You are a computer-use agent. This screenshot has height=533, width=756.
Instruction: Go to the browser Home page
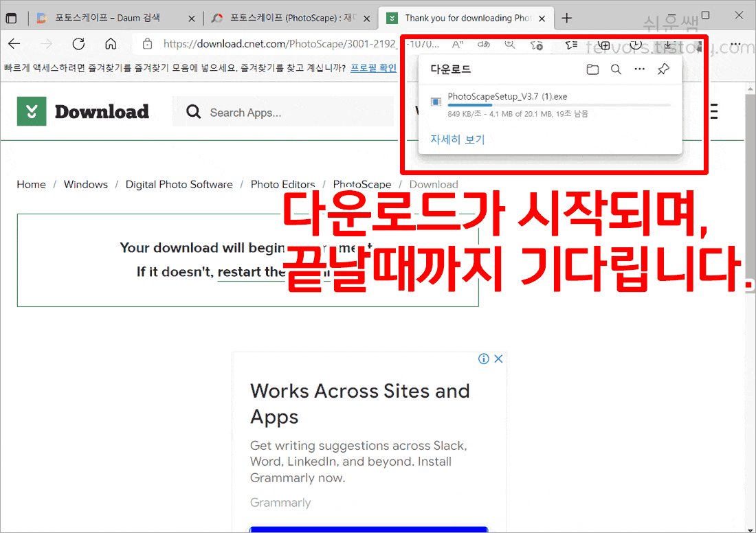point(111,44)
